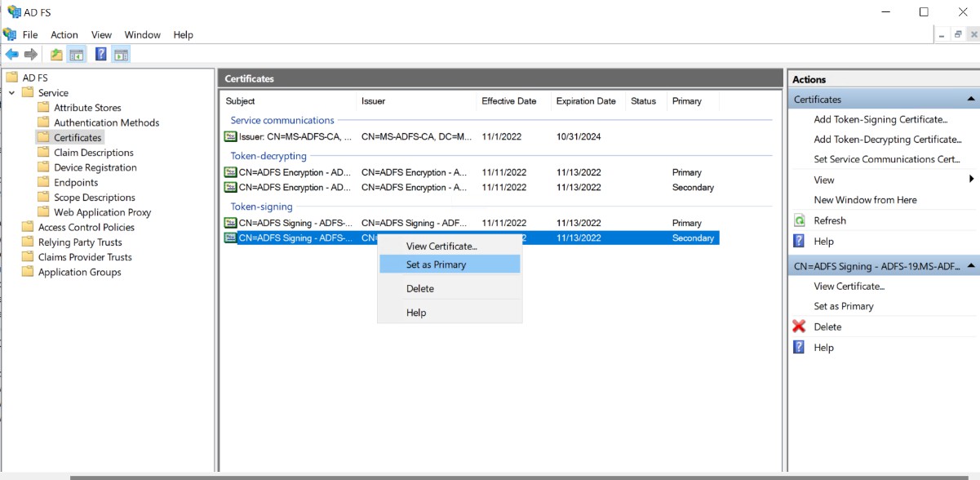Click View Certificate... in Actions pane

point(849,287)
